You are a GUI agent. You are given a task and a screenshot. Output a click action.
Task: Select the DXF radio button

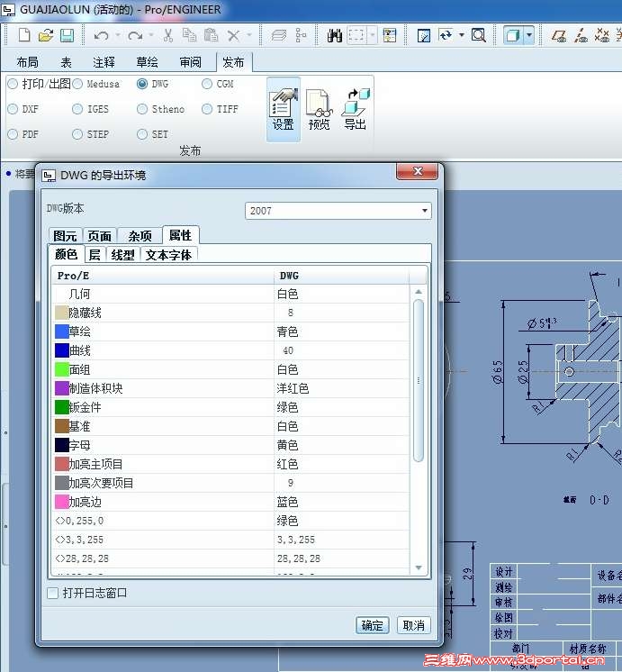pyautogui.click(x=13, y=109)
